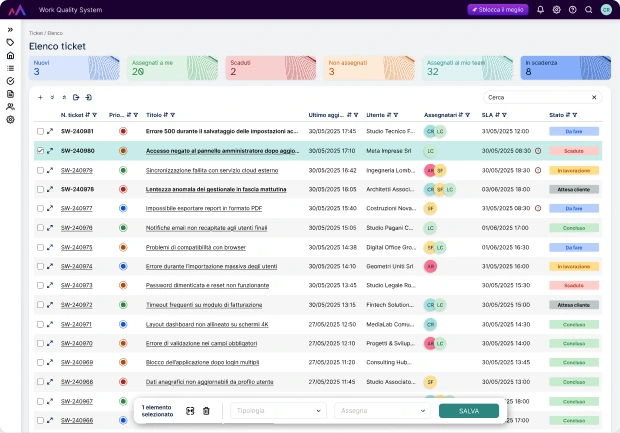620x433 pixels.
Task: Select checkbox for ticket SW-240979
Action: pyautogui.click(x=40, y=170)
